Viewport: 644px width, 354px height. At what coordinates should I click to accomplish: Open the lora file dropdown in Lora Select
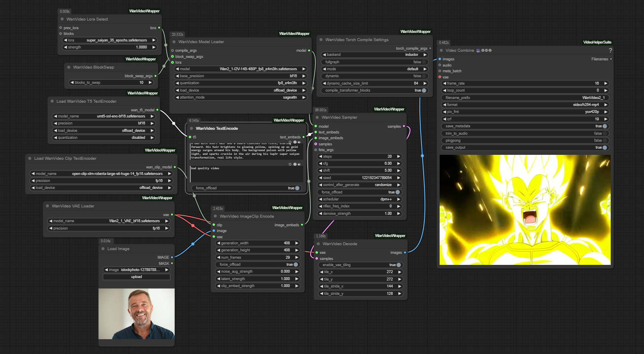click(x=110, y=40)
